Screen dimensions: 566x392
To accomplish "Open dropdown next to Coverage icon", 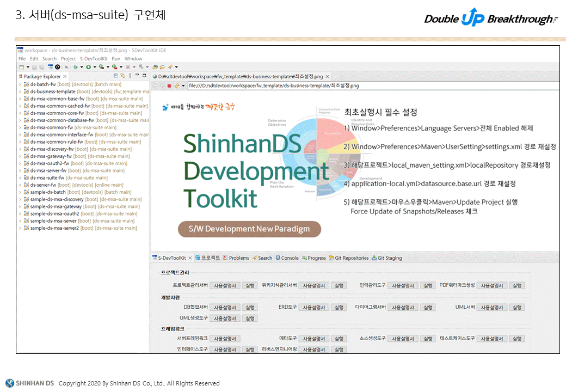I will pos(108,67).
